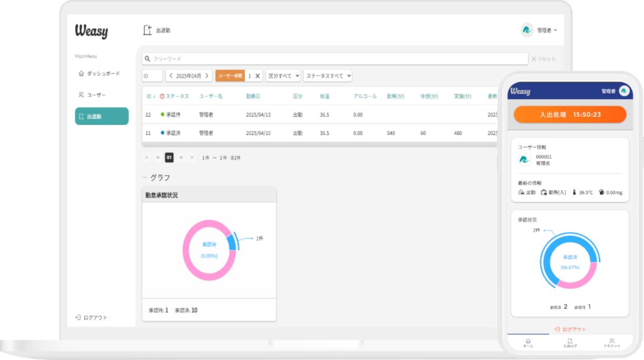Click the 480 実働 cell
The width and height of the screenshot is (644, 360).
click(x=458, y=133)
